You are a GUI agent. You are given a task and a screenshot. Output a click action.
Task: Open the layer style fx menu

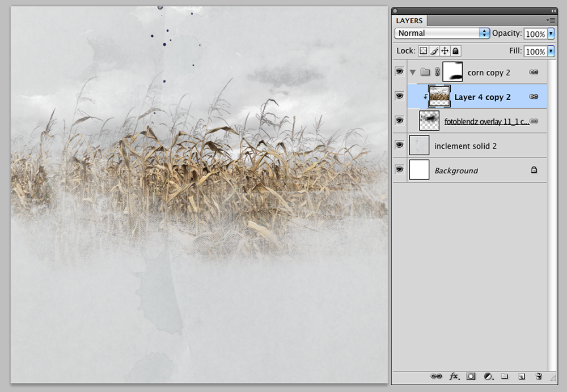[454, 376]
